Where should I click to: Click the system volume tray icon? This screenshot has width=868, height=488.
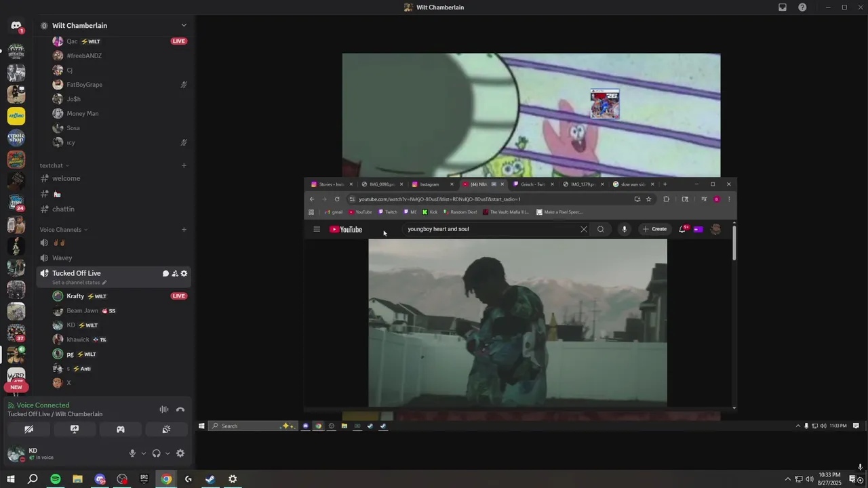(x=810, y=479)
